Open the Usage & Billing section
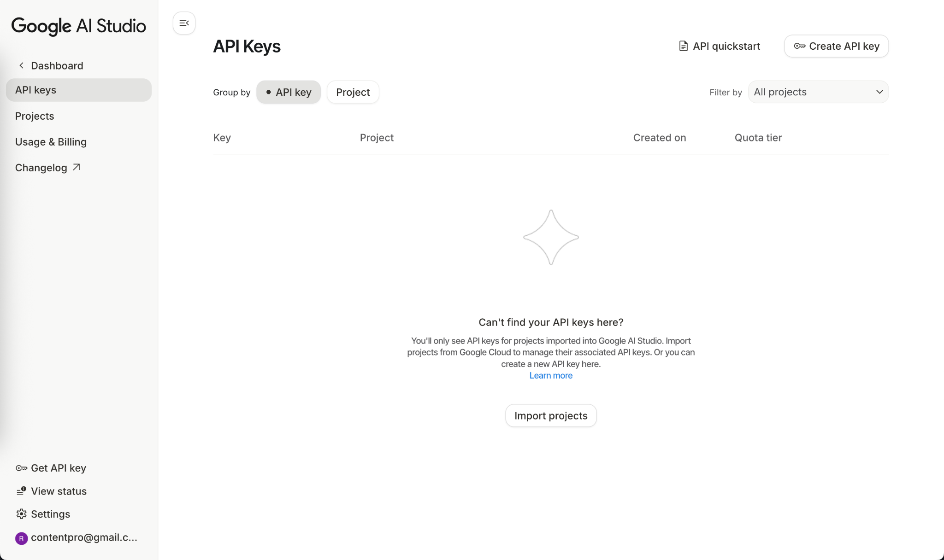Image resolution: width=944 pixels, height=560 pixels. (51, 142)
